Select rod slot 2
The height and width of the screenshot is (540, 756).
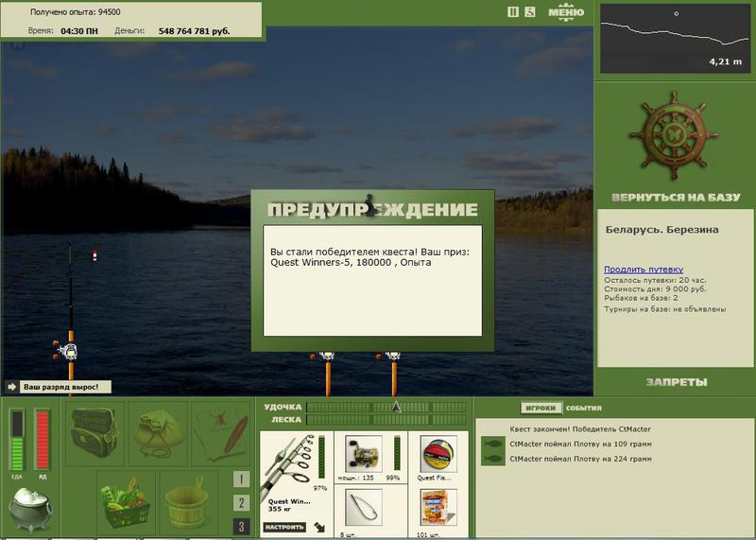(x=241, y=503)
